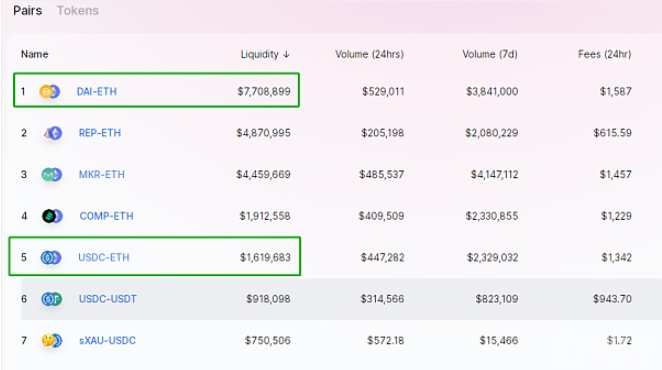The height and width of the screenshot is (370, 662).
Task: Open the DAI-ETH pair link
Action: click(x=97, y=91)
